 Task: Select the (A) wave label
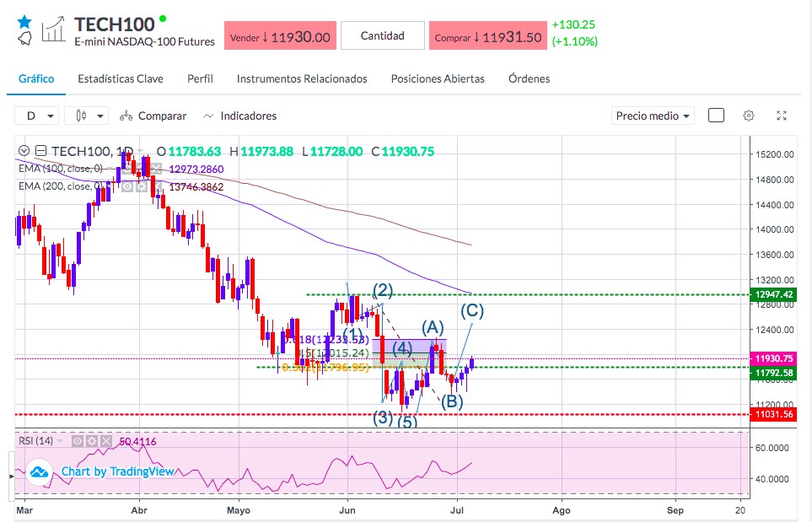pyautogui.click(x=433, y=327)
